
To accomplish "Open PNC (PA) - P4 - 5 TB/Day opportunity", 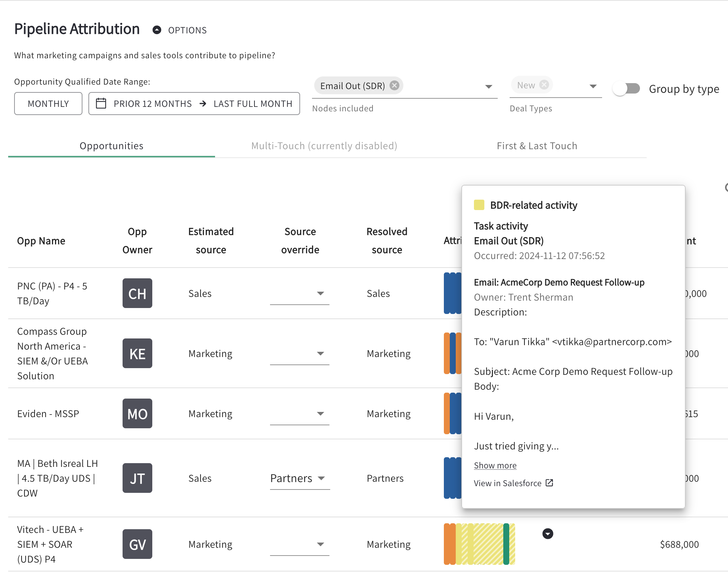I will tap(52, 294).
